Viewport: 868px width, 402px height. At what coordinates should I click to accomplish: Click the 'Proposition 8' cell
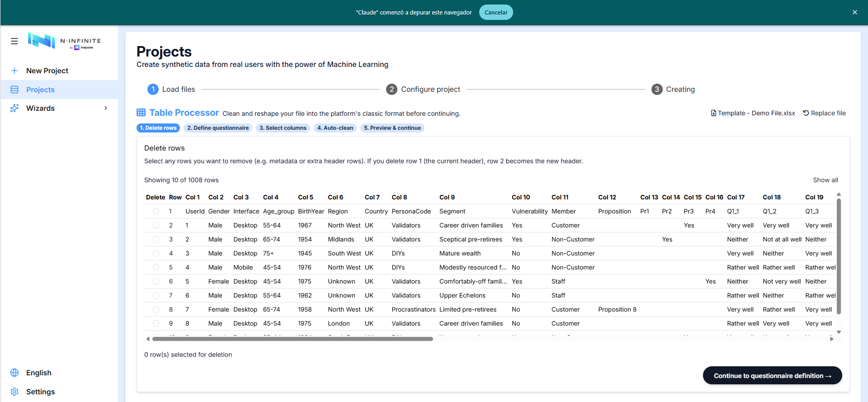617,309
